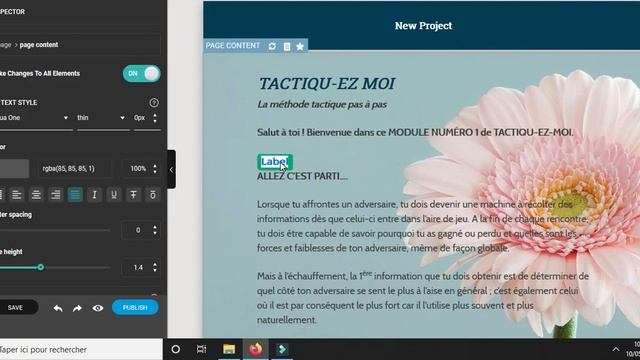This screenshot has height=360, width=640.
Task: Click the TACTIQU-EZ MOI heading
Action: pyautogui.click(x=327, y=84)
